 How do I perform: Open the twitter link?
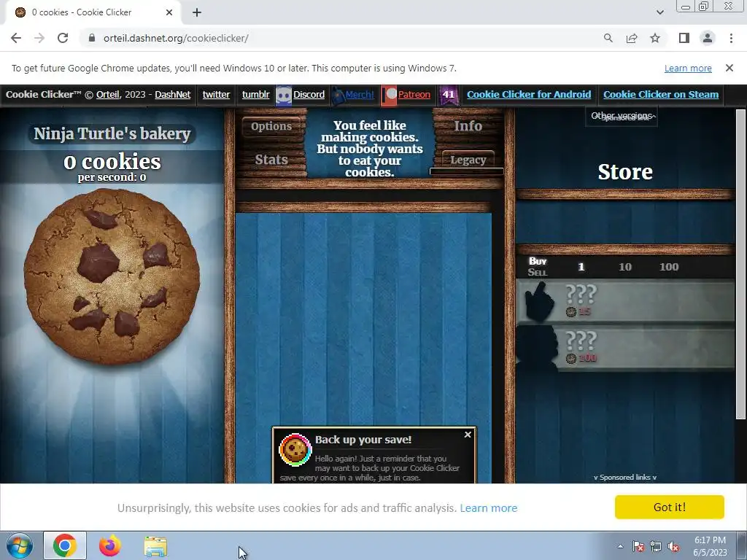216,94
